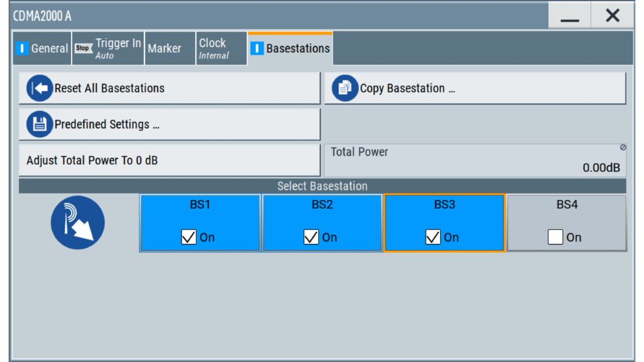This screenshot has width=644, height=362.
Task: Click the small read-only icon in Total Power
Action: pos(623,148)
